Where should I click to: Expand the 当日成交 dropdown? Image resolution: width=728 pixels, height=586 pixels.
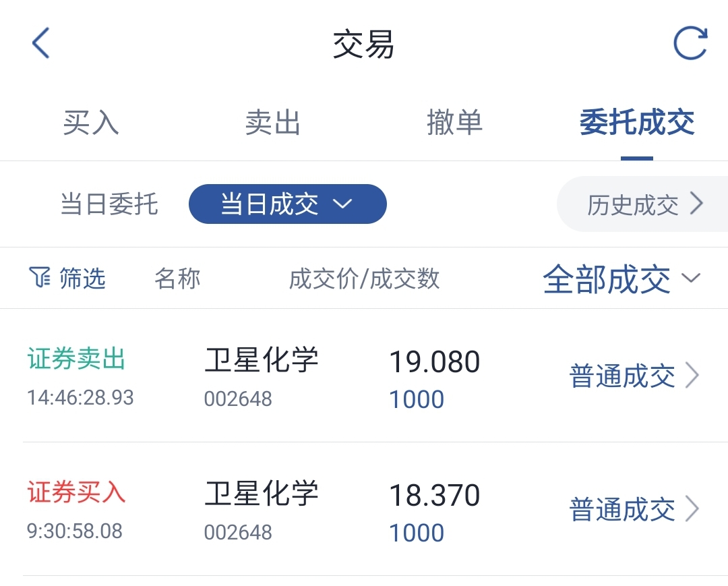click(x=288, y=204)
